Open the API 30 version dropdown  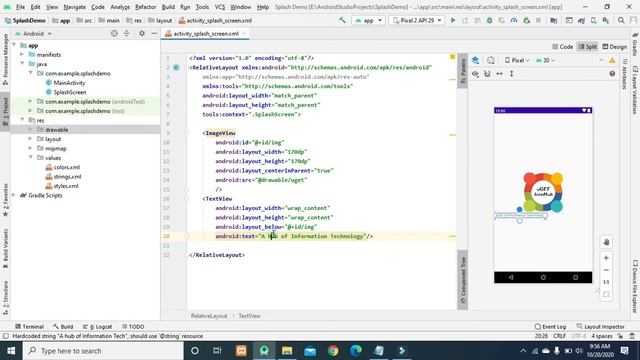click(545, 60)
